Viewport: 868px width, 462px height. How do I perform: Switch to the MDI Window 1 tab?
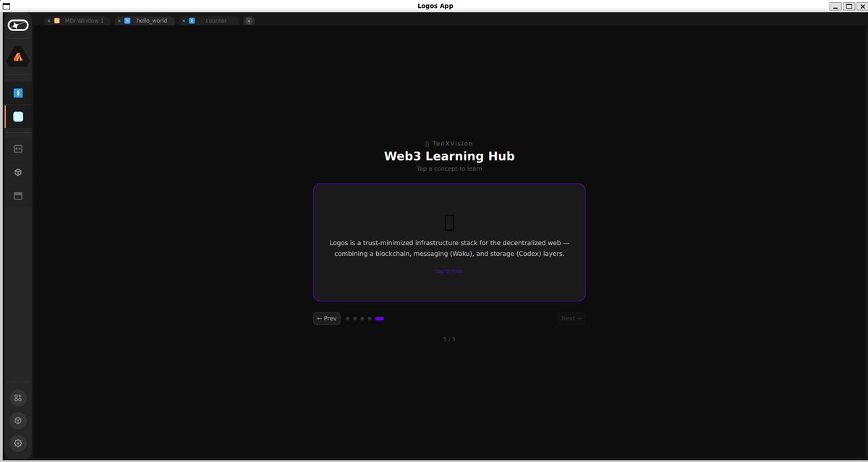click(x=78, y=21)
